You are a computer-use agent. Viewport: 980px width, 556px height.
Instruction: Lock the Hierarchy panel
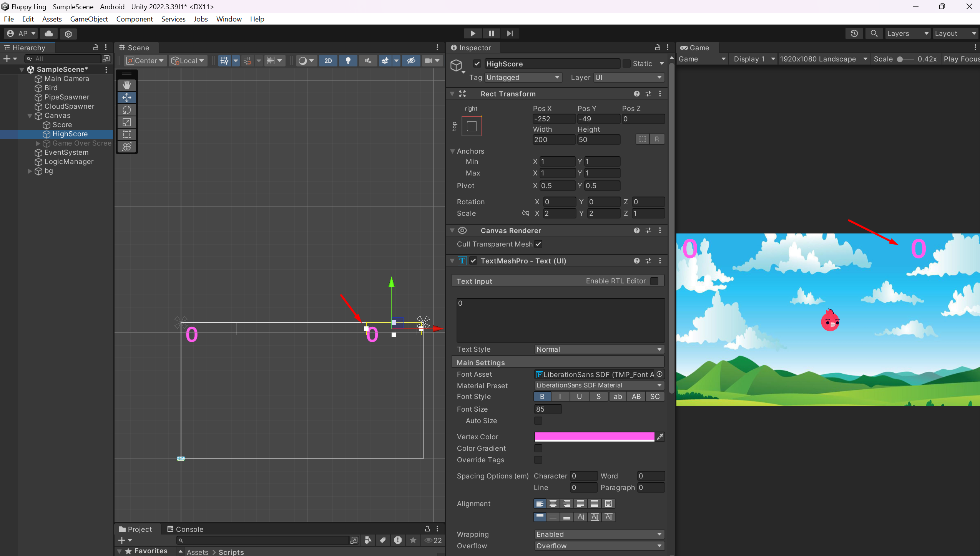coord(96,47)
